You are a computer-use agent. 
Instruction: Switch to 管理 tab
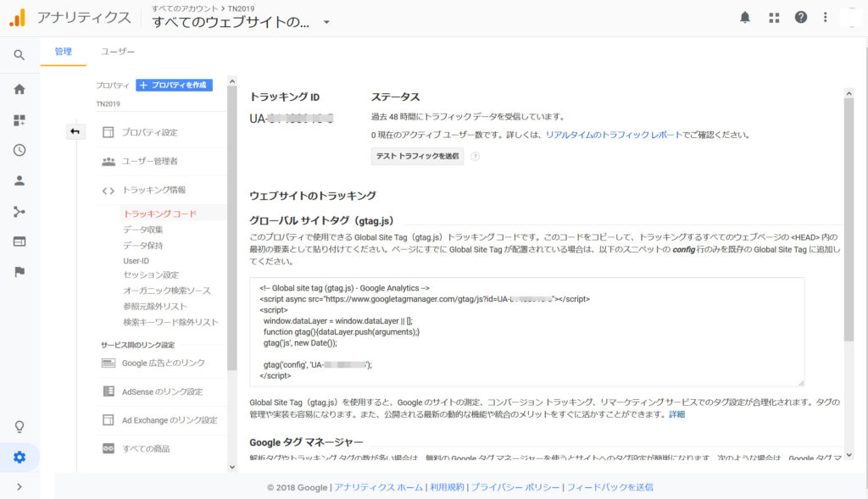tap(63, 52)
